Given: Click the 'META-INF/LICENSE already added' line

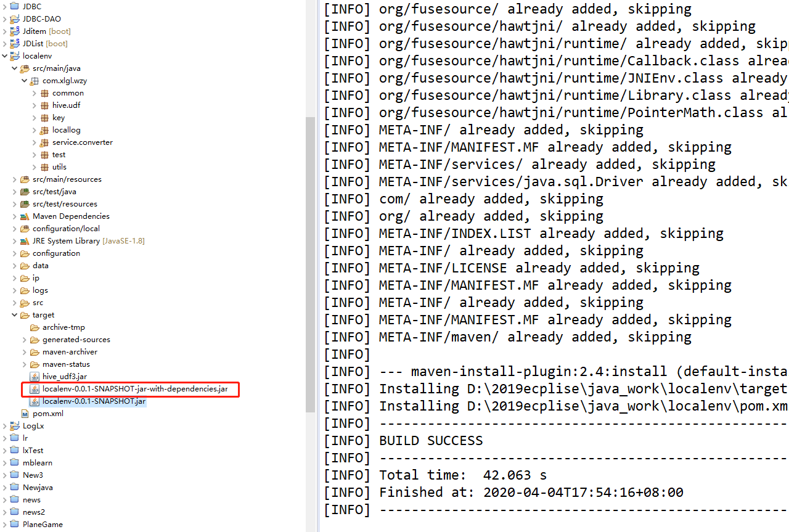Looking at the screenshot, I should (x=512, y=268).
